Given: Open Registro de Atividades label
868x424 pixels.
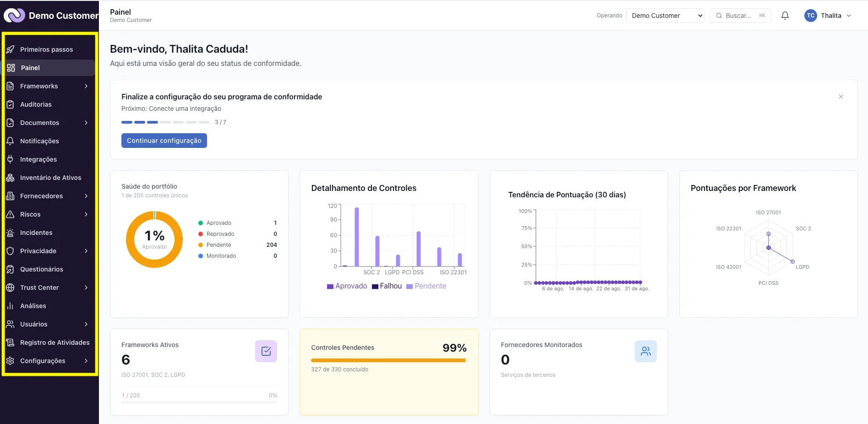Looking at the screenshot, I should 55,342.
